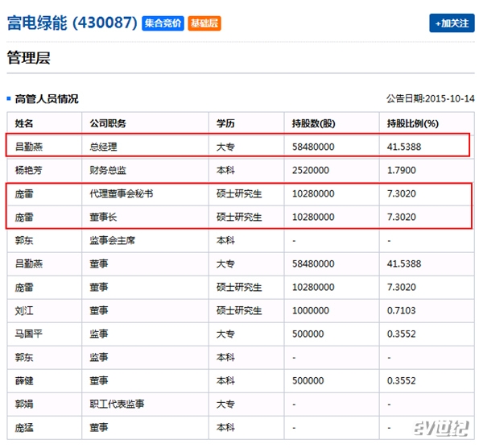The image size is (483, 448).
Task: Select the 1.7900 percentage value
Action: (402, 170)
